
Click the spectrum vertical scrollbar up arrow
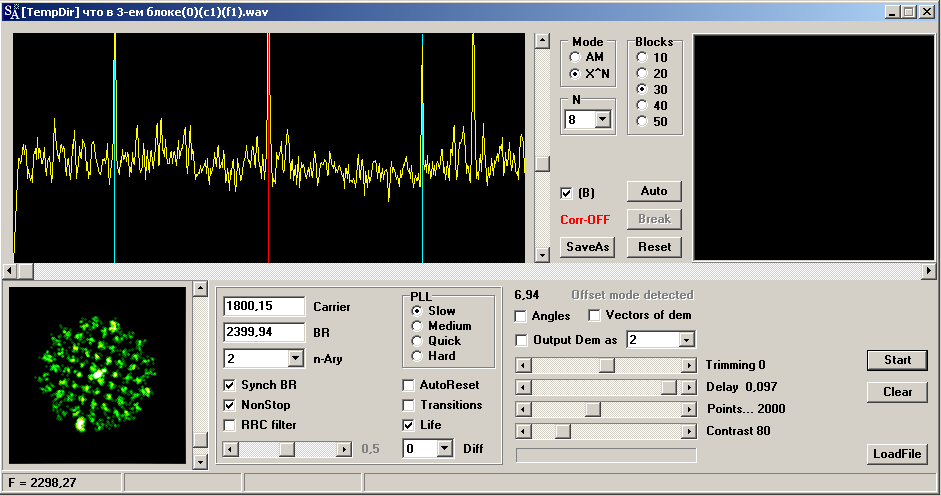(542, 41)
